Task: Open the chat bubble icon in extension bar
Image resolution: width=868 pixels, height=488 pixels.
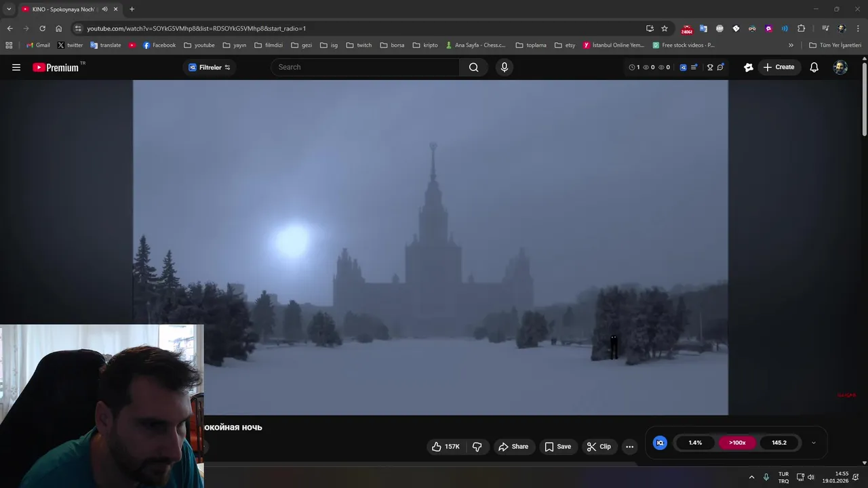Action: pos(720,67)
